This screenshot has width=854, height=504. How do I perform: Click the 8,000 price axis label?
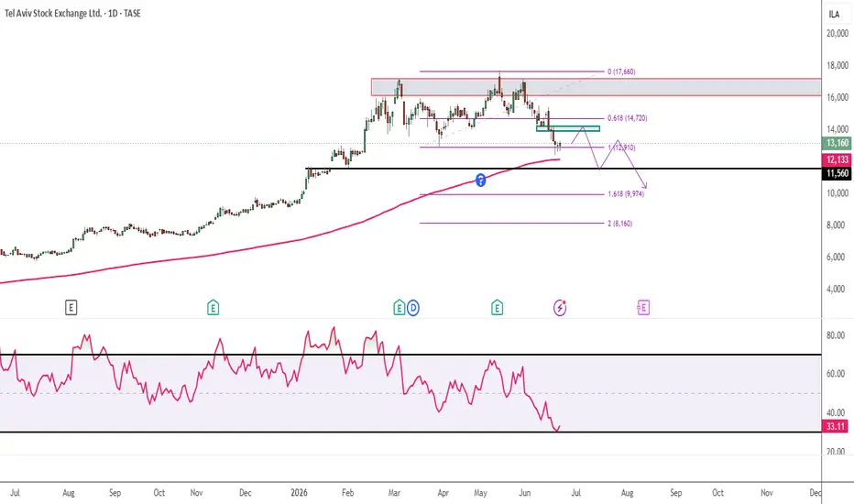pos(838,225)
